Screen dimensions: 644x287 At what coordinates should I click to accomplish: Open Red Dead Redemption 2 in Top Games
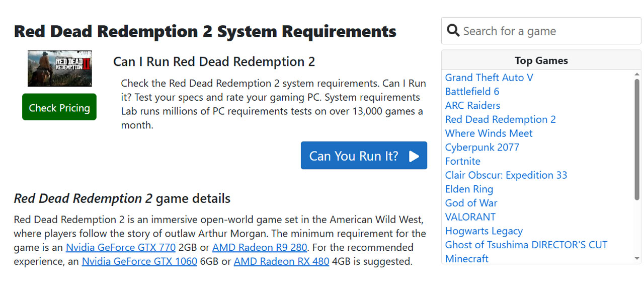[x=501, y=119]
